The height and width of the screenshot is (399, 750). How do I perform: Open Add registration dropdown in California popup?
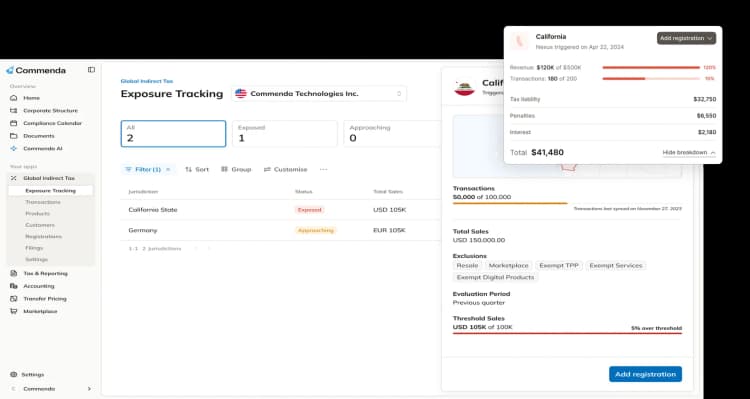click(686, 38)
